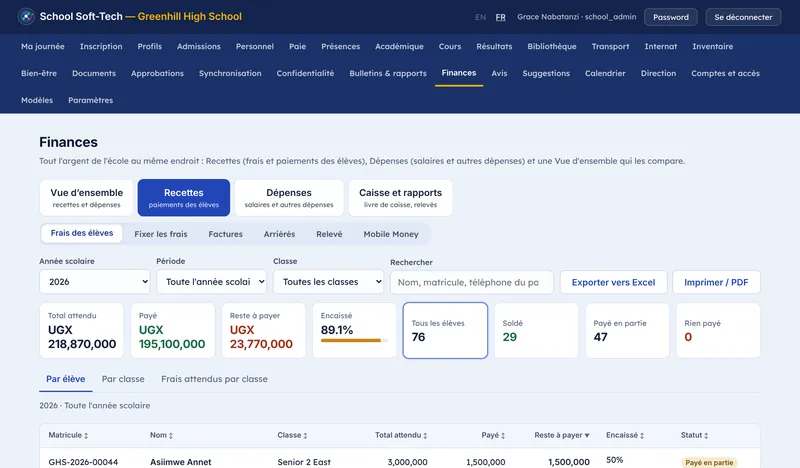Open the Relevé sub-tab
This screenshot has height=468, width=800.
pos(329,234)
